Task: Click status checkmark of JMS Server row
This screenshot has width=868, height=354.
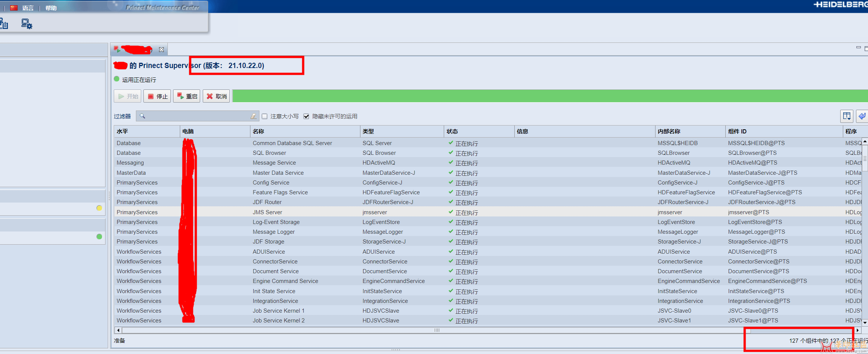Action: 451,212
